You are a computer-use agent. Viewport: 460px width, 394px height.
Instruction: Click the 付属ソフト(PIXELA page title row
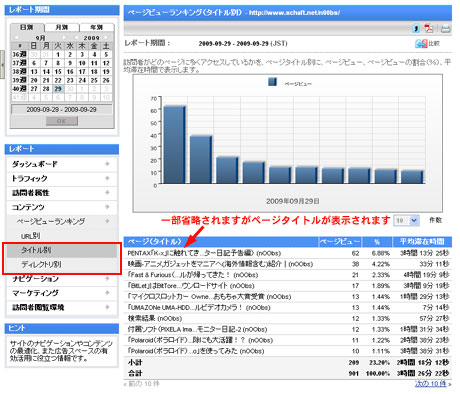pos(197,329)
